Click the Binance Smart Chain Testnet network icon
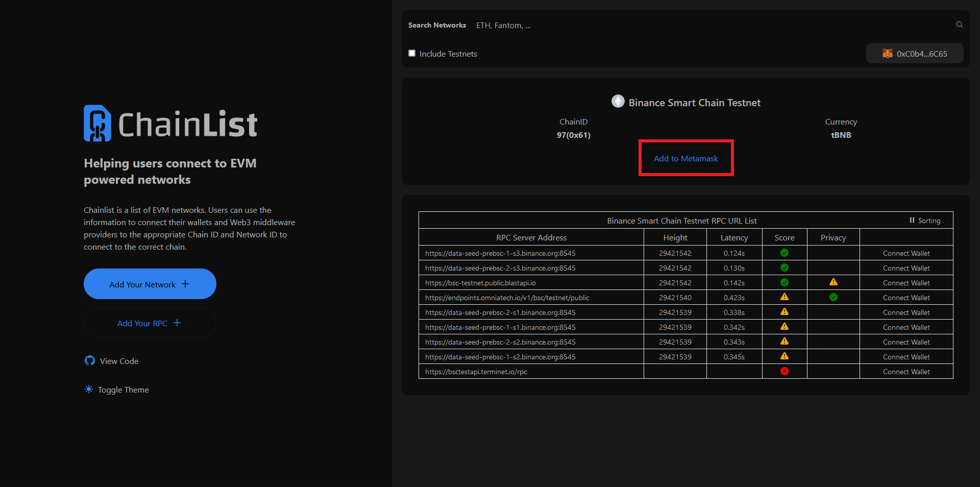The width and height of the screenshot is (980, 487). [x=618, y=102]
